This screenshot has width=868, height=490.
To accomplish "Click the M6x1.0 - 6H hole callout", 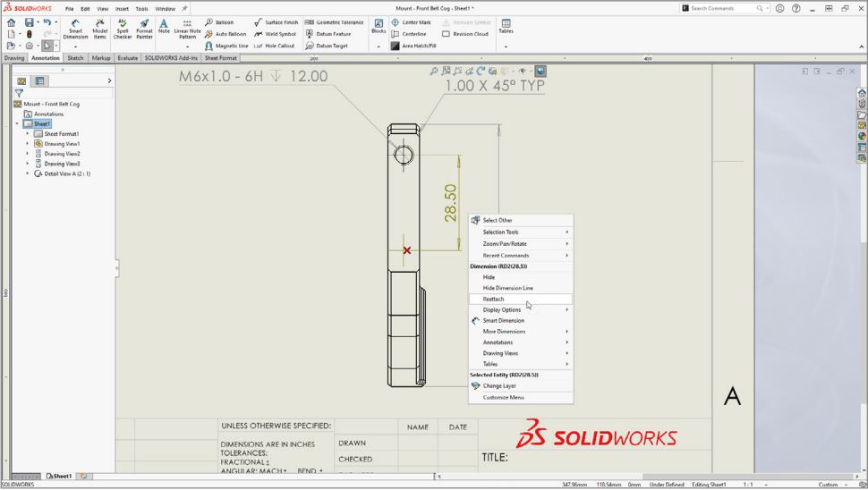I will (253, 76).
